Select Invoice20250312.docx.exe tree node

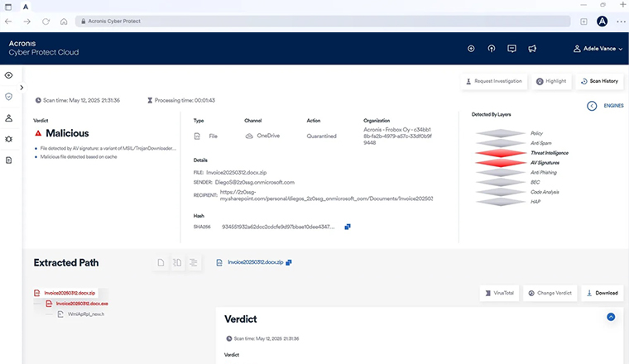[82, 304]
